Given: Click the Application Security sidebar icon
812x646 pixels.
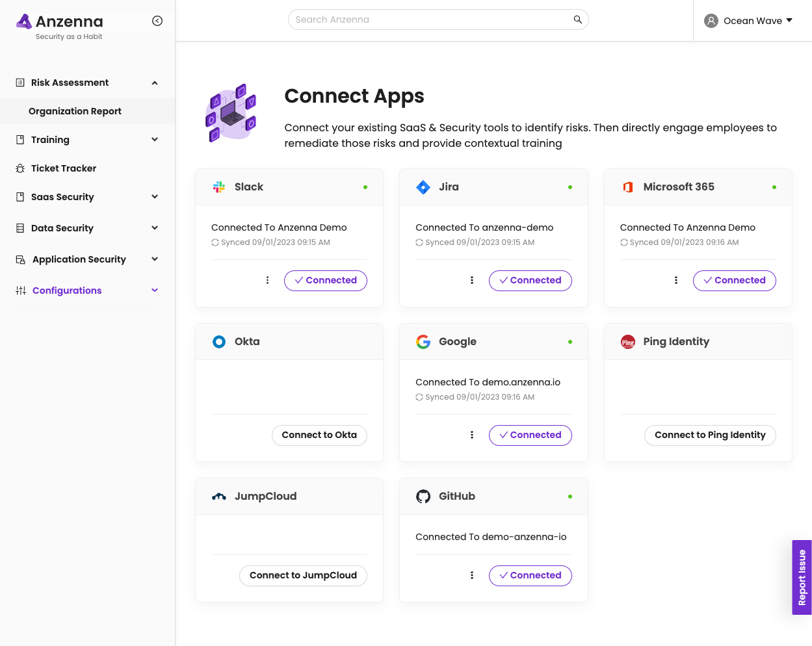Looking at the screenshot, I should [21, 259].
